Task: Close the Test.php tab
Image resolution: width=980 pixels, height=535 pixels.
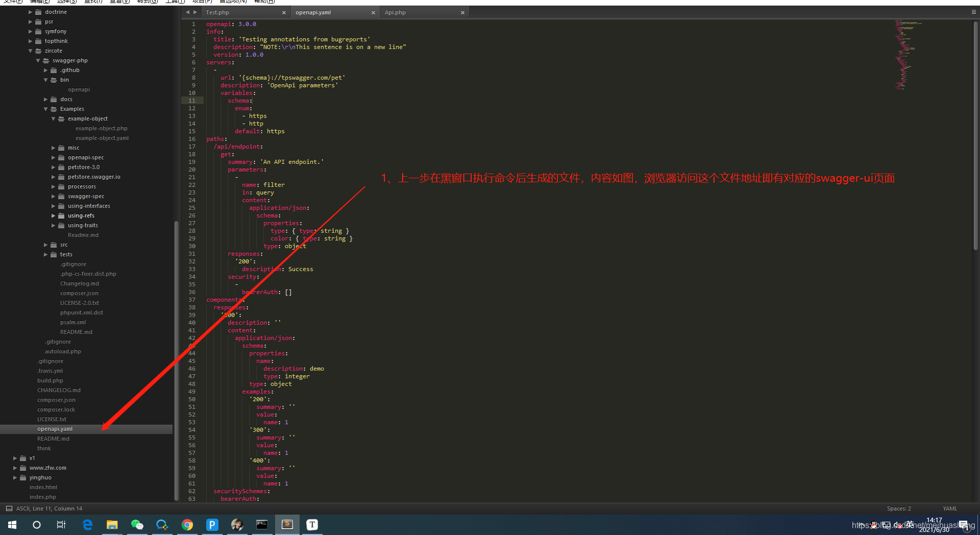Action: click(x=284, y=13)
